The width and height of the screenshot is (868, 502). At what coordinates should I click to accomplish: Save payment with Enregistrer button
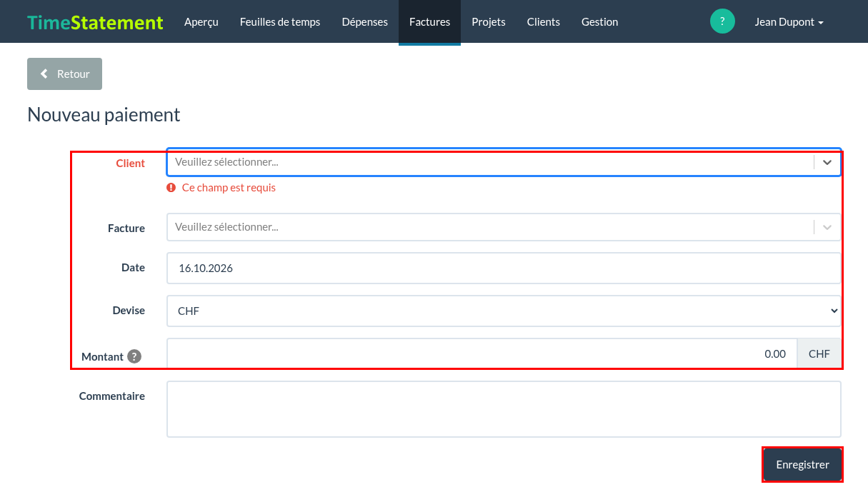[x=802, y=465]
